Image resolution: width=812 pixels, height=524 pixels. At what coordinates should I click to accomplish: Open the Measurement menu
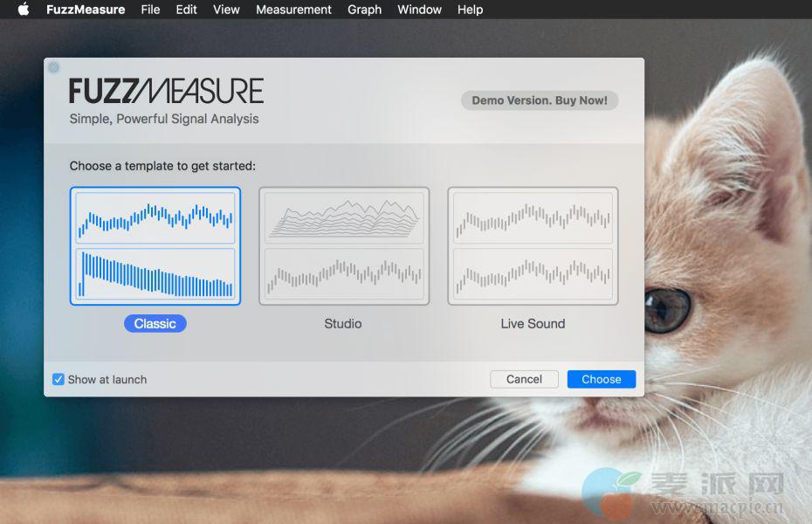pyautogui.click(x=293, y=10)
